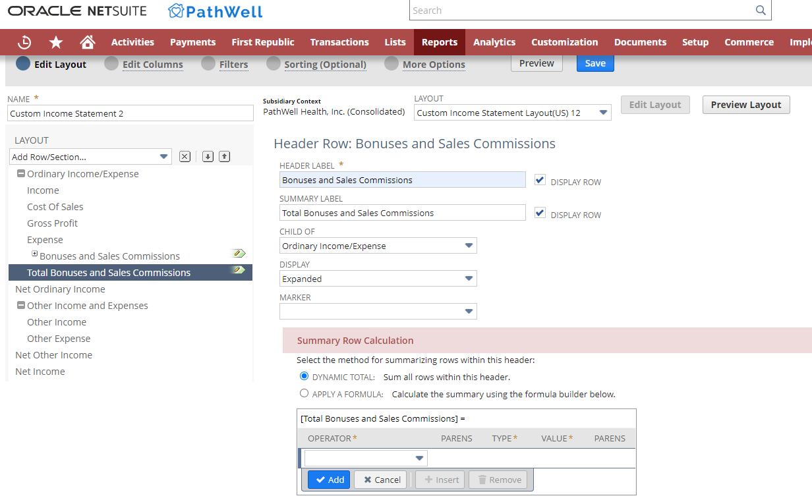Click the Preview Layout button
The width and height of the screenshot is (812, 504).
745,104
